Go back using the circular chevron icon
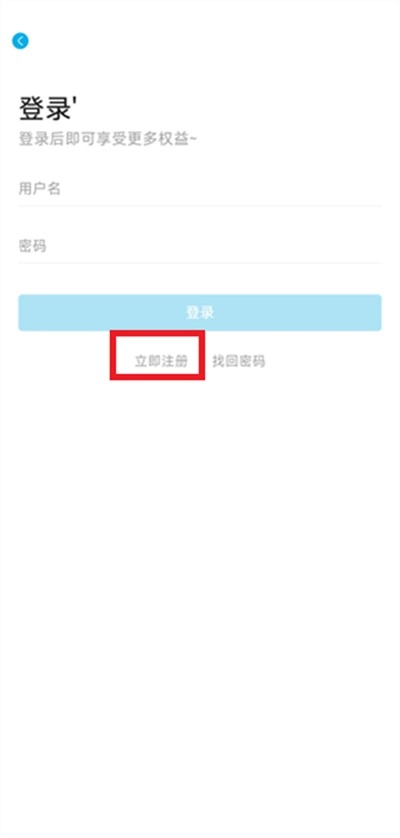The width and height of the screenshot is (400, 838). 20,41
